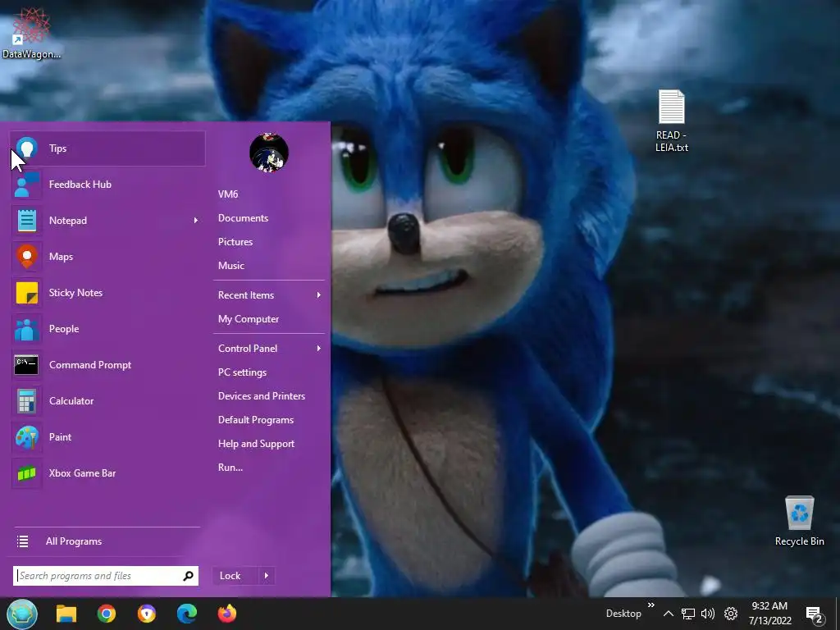Viewport: 840px width, 630px height.
Task: Open the Tips app lightbulb icon
Action: click(27, 148)
